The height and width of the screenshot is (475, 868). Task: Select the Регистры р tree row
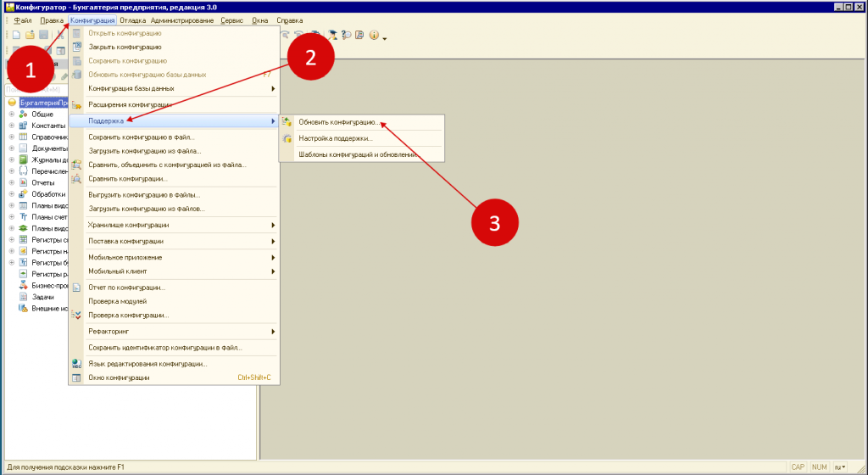(49, 274)
